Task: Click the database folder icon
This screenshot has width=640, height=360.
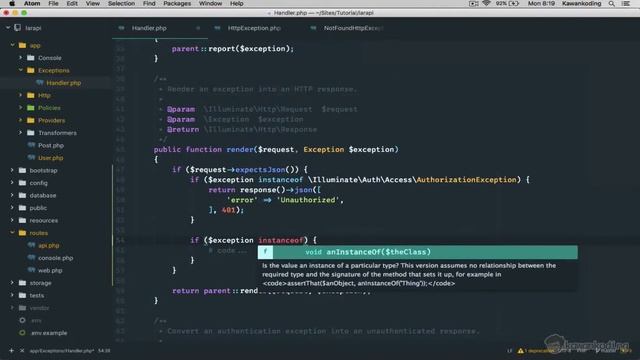Action: pos(22,195)
